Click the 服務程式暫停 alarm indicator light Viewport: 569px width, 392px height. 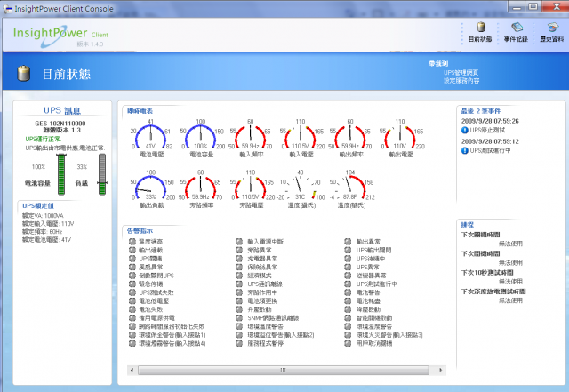[x=239, y=343]
